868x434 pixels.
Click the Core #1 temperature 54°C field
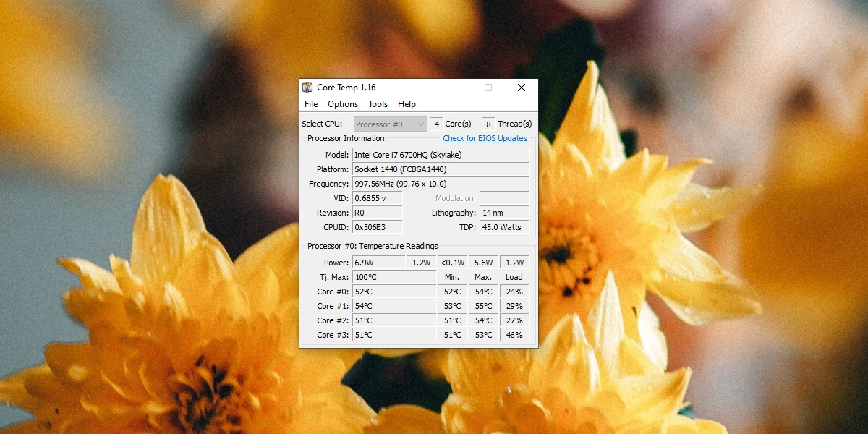394,306
